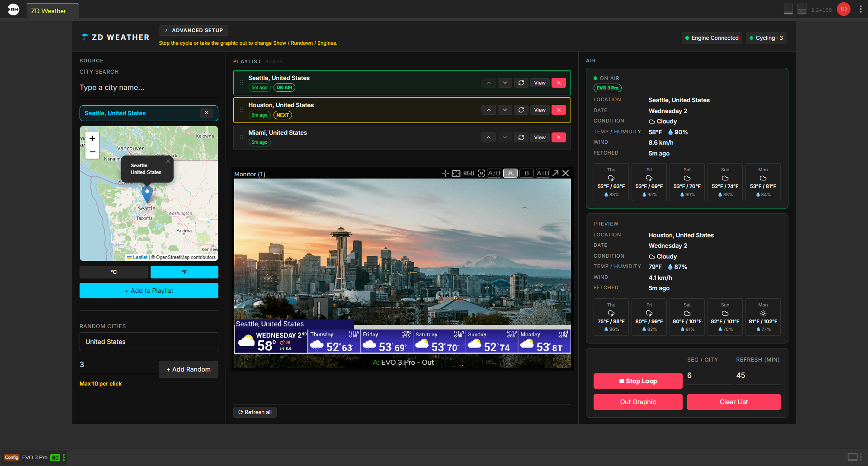This screenshot has height=466, width=868.
Task: Grab the Houston row drag handle
Action: coord(241,110)
